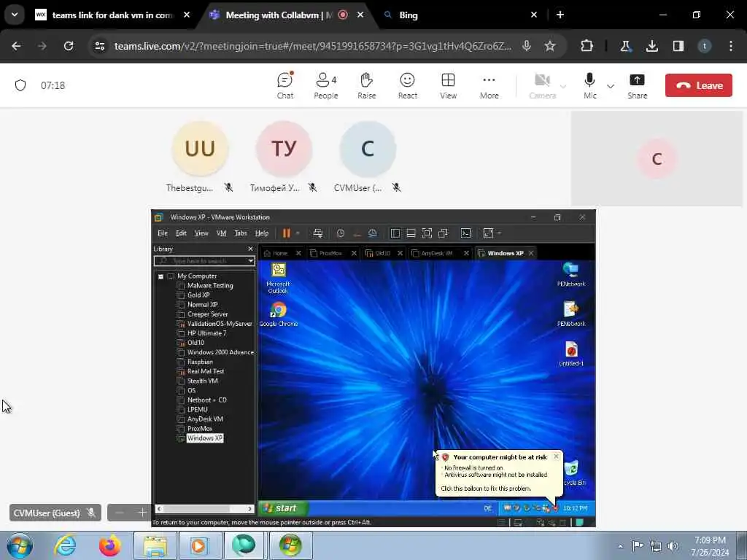Click VMware take snapshot clock icon
This screenshot has width=747, height=560.
click(340, 233)
